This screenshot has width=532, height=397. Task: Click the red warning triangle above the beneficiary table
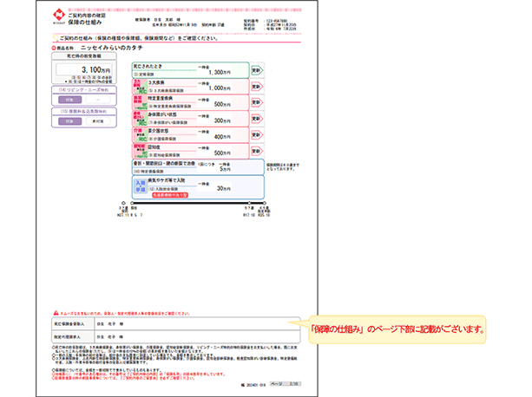coord(56,313)
